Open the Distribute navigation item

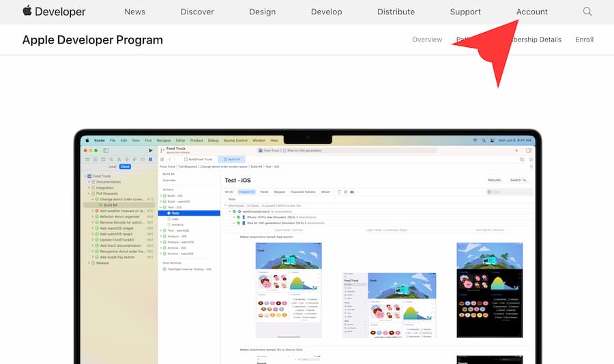[396, 12]
